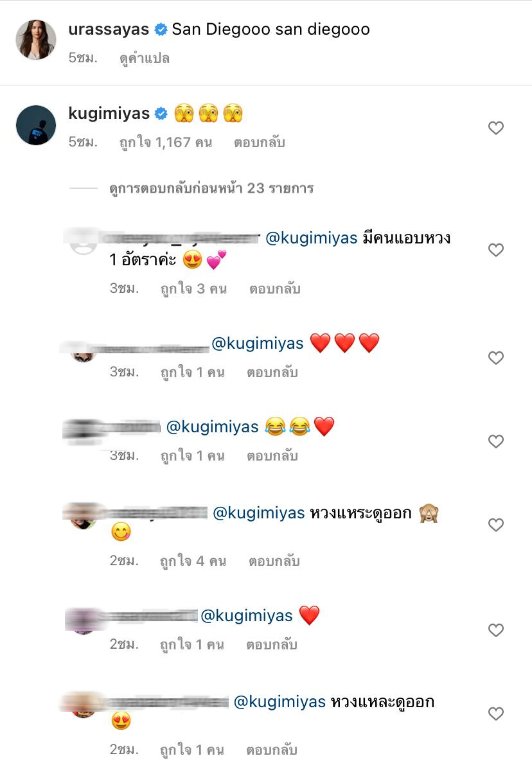The image size is (532, 774).
Task: Like the reply mentioning มีคนแอบหวง
Action: coord(496,250)
